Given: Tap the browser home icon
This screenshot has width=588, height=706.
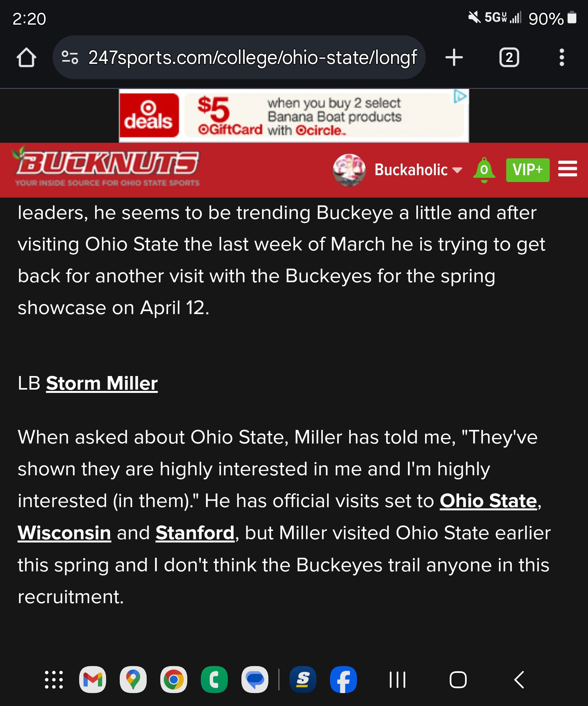Looking at the screenshot, I should [x=26, y=57].
